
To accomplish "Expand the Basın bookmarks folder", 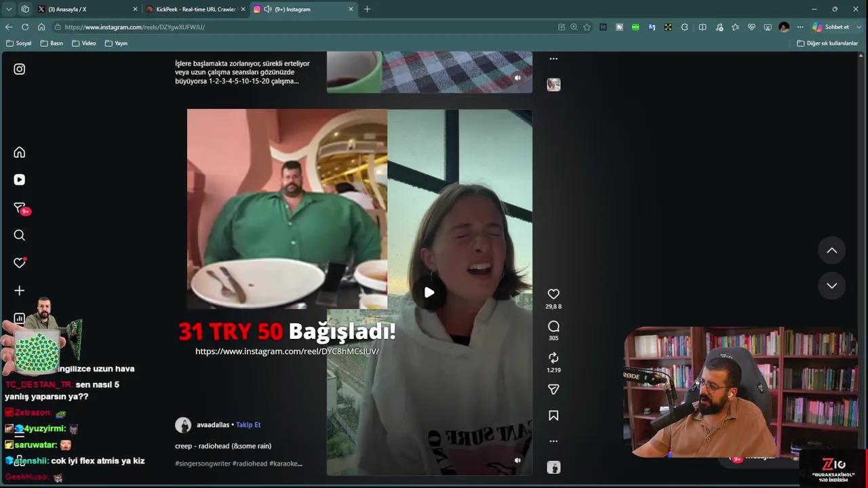I will click(x=52, y=43).
